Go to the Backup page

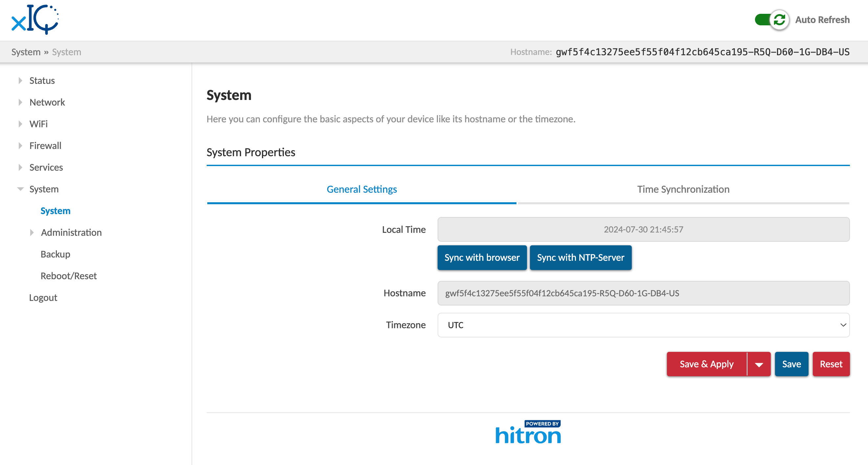pos(55,254)
